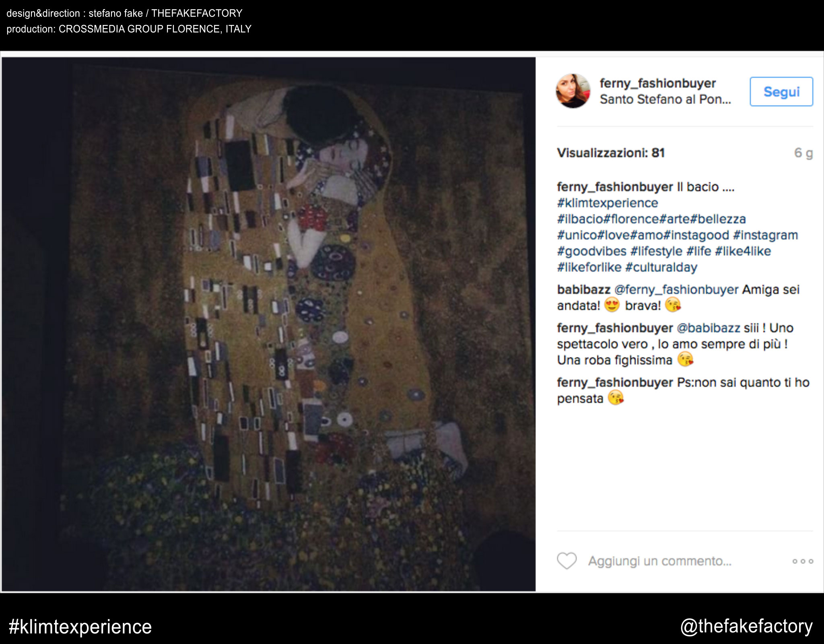
Task: Open the Santo Stefano al Pon... location
Action: [x=665, y=99]
